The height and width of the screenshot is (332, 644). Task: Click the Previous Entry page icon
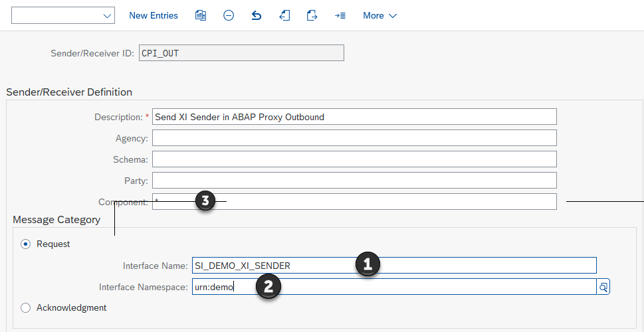pyautogui.click(x=284, y=15)
